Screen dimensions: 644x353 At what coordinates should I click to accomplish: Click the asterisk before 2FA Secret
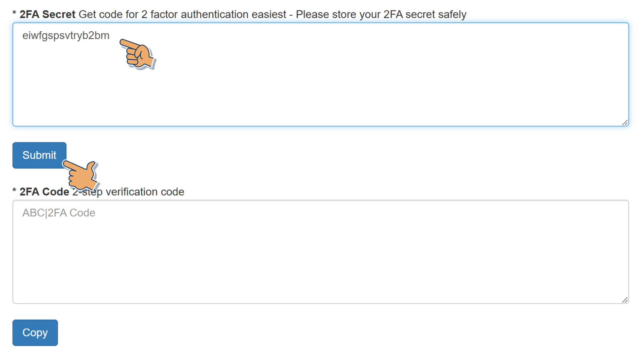pyautogui.click(x=14, y=13)
